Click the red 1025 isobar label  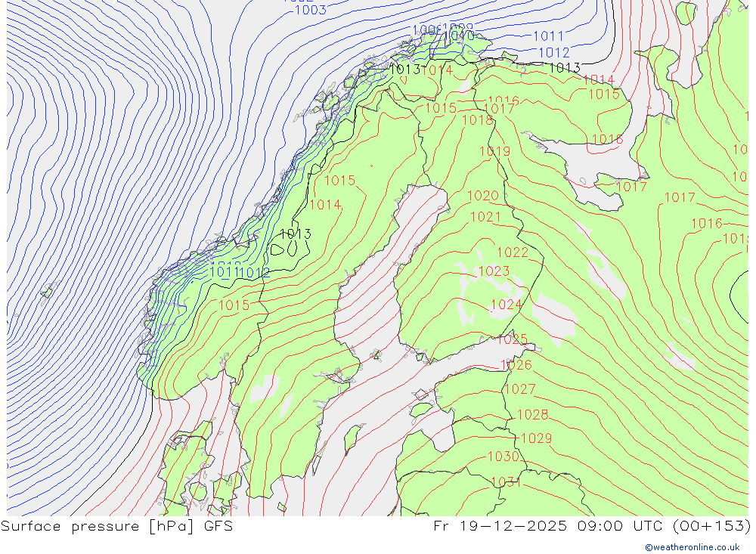pyautogui.click(x=512, y=339)
